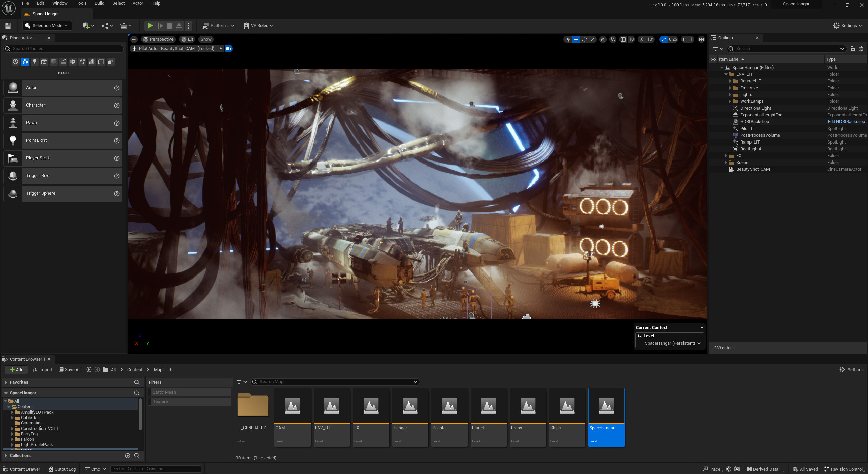Click the surface snapping icon
The height and width of the screenshot is (474, 868).
(x=613, y=39)
